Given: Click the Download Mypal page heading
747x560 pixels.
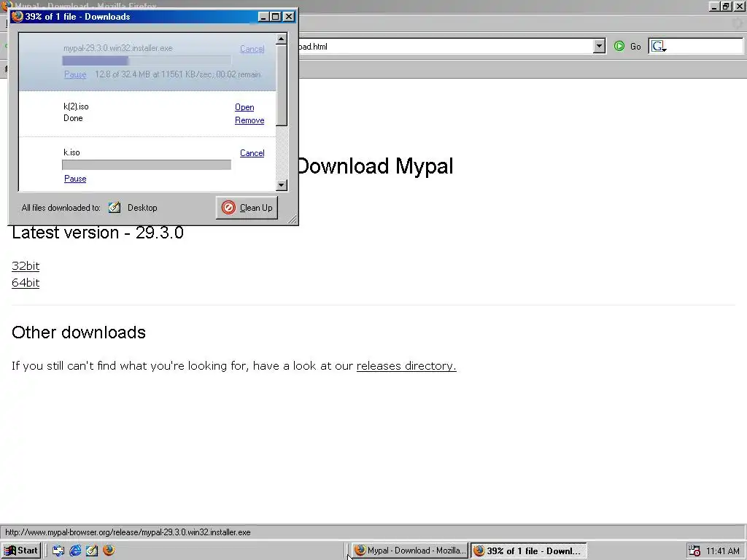Looking at the screenshot, I should [376, 166].
